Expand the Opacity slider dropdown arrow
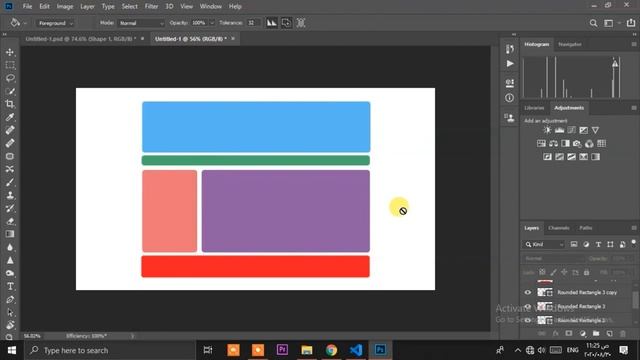The image size is (640, 360). [212, 23]
